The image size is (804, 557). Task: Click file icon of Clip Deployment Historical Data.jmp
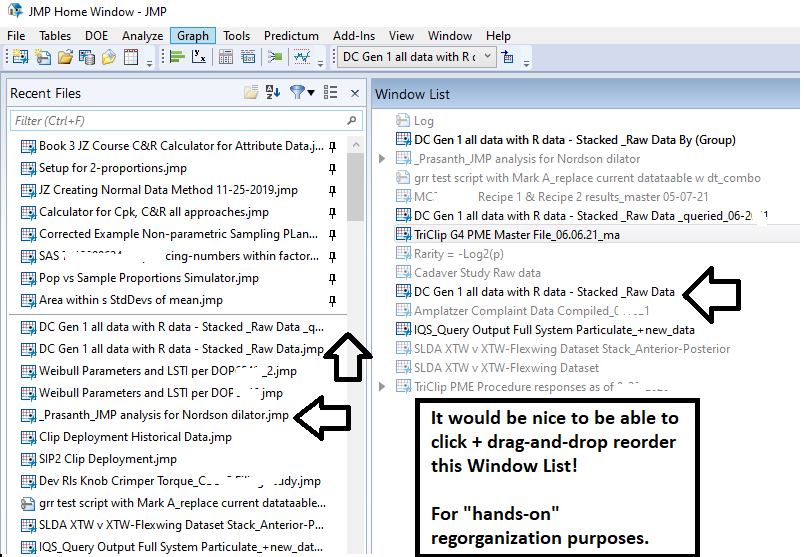coord(28,437)
